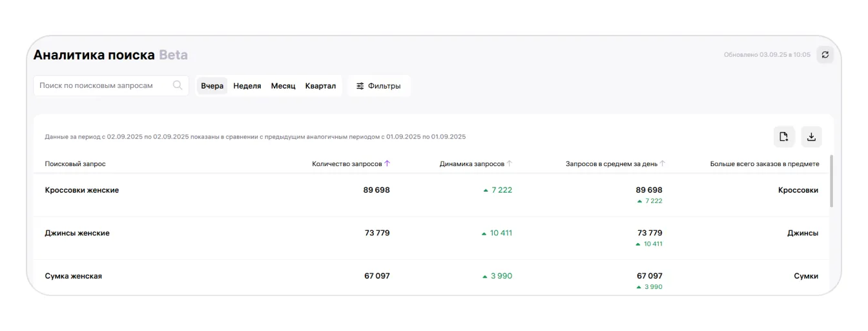The image size is (868, 331).
Task: Click the Аналитика поиска page title
Action: pos(94,55)
